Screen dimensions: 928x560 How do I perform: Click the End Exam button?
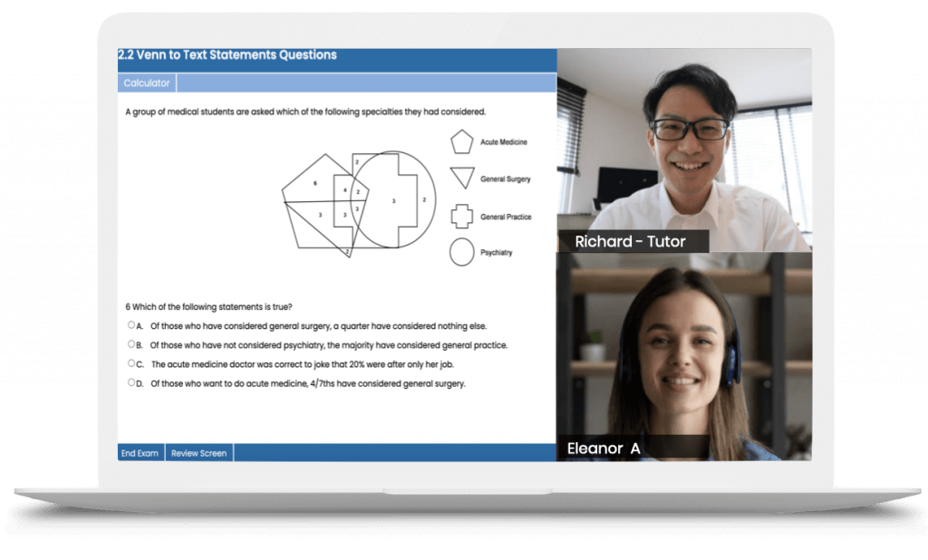(140, 453)
